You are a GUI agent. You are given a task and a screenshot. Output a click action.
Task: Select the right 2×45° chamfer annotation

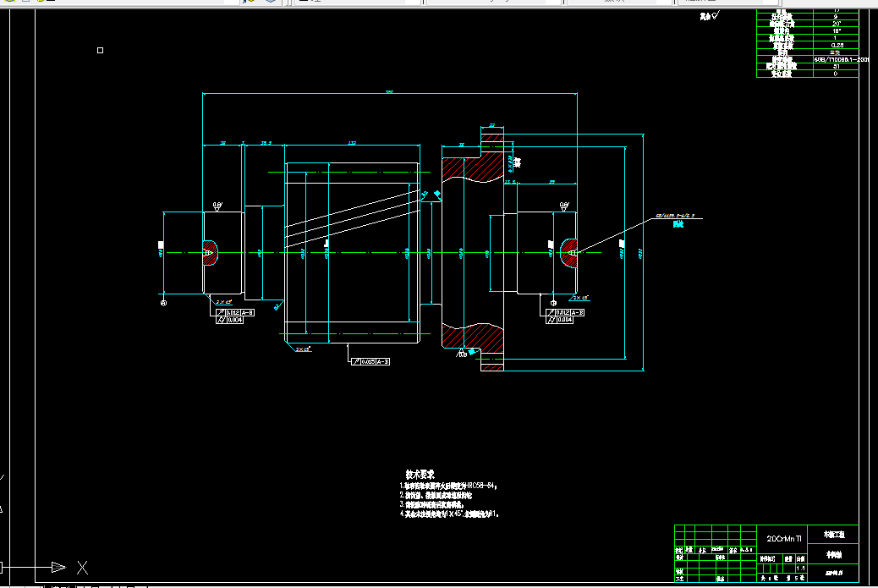click(580, 298)
